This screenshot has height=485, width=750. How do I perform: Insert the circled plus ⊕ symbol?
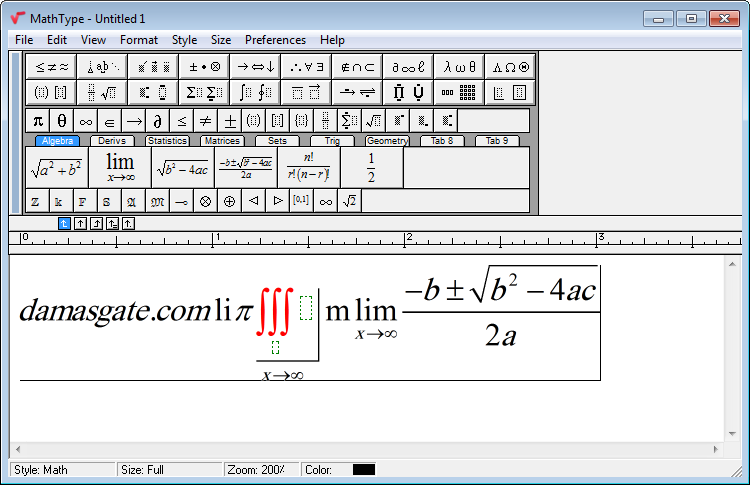230,201
